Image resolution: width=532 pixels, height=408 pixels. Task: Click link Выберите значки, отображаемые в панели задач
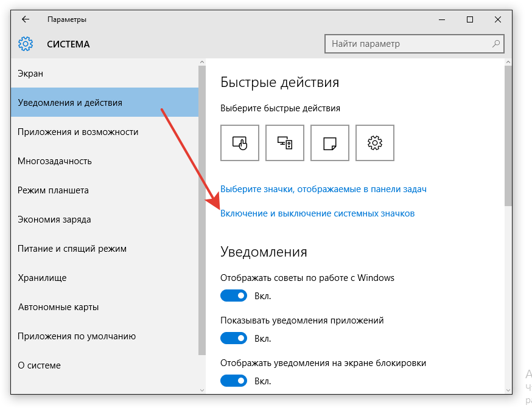[x=323, y=189]
